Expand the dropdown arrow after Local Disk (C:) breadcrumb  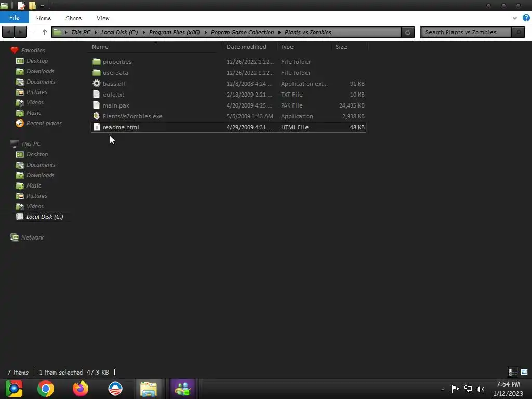coord(143,32)
